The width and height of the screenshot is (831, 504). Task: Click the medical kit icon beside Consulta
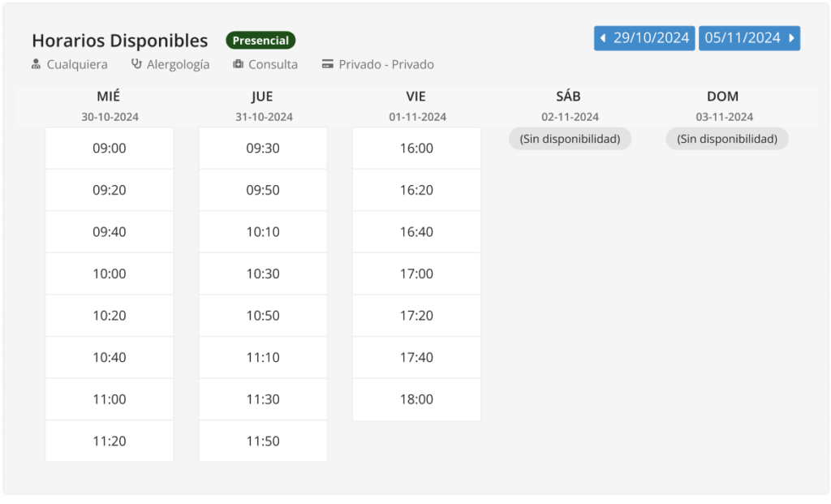click(x=238, y=64)
